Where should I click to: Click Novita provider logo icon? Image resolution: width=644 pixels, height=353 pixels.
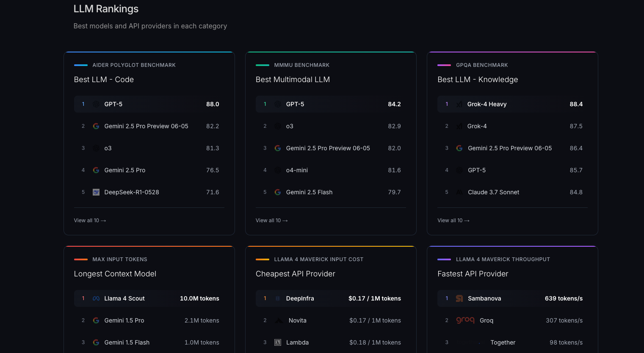click(279, 320)
